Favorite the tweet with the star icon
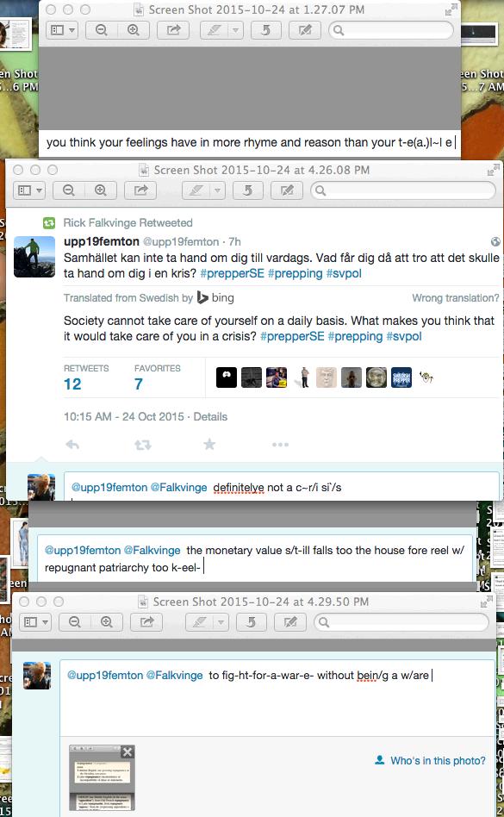 pos(209,444)
